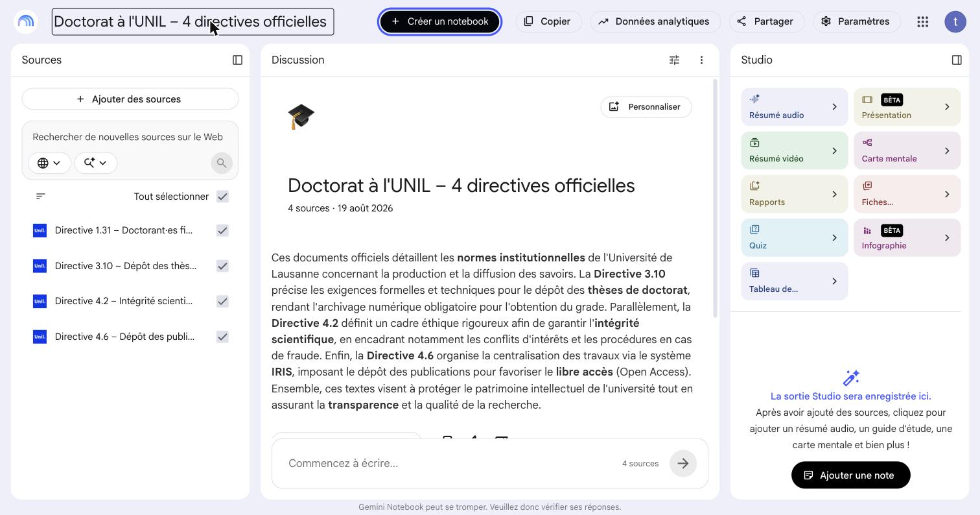Toggle Tout sélectionner checkbox

[222, 197]
